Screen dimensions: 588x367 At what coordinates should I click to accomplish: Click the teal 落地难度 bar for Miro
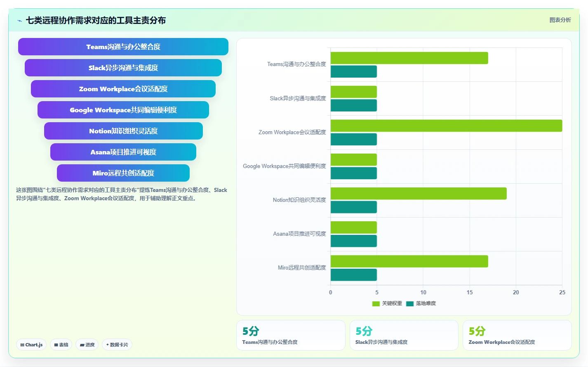(x=354, y=275)
